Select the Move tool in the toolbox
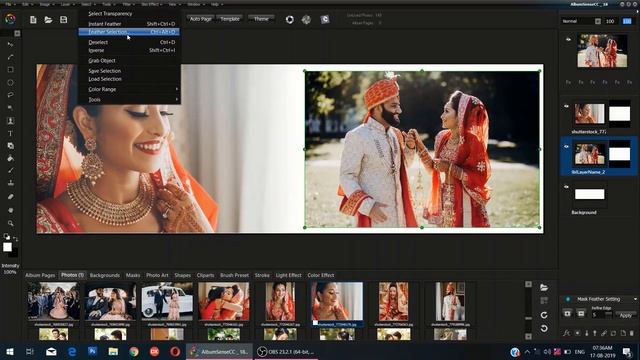 (11, 44)
